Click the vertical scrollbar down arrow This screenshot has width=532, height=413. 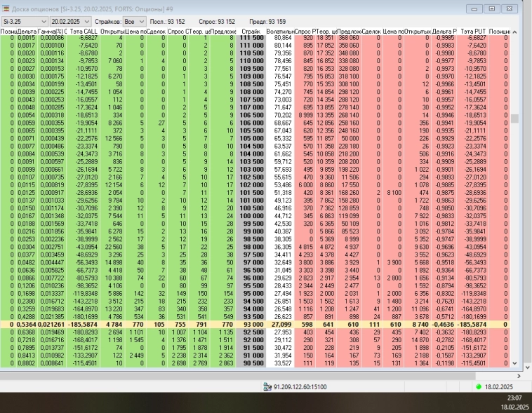[x=514, y=367]
